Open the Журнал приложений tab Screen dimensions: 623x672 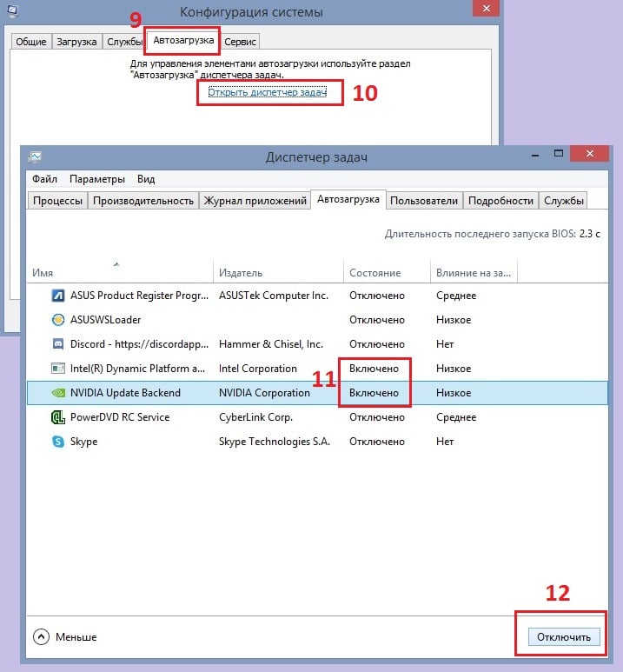[255, 201]
